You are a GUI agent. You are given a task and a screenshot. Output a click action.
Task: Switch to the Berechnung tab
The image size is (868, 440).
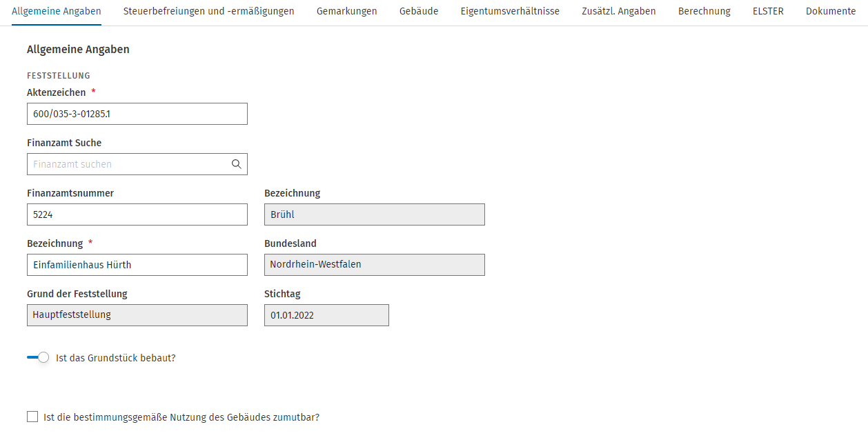pos(704,11)
